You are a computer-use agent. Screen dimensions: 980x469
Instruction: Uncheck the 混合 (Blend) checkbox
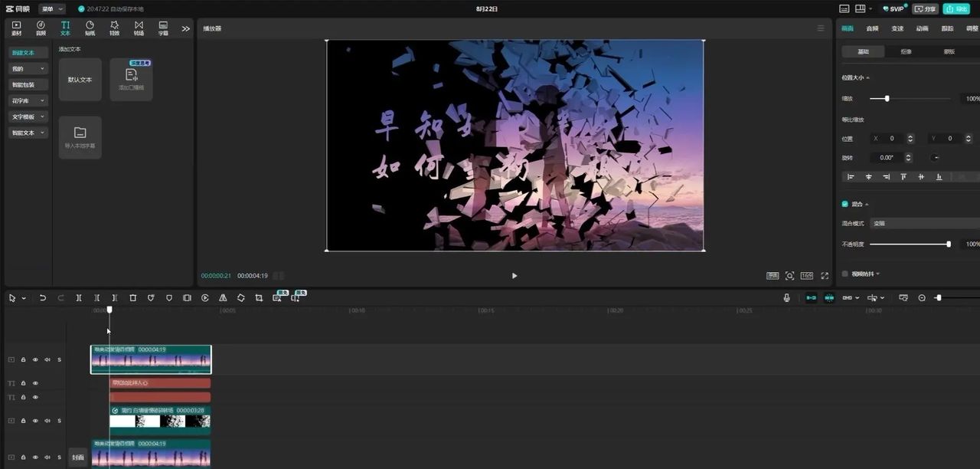tap(845, 204)
